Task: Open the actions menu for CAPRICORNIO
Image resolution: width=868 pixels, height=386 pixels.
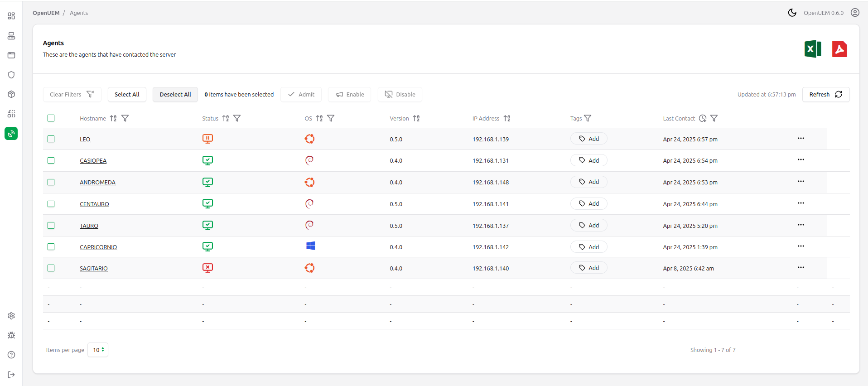Action: [801, 246]
